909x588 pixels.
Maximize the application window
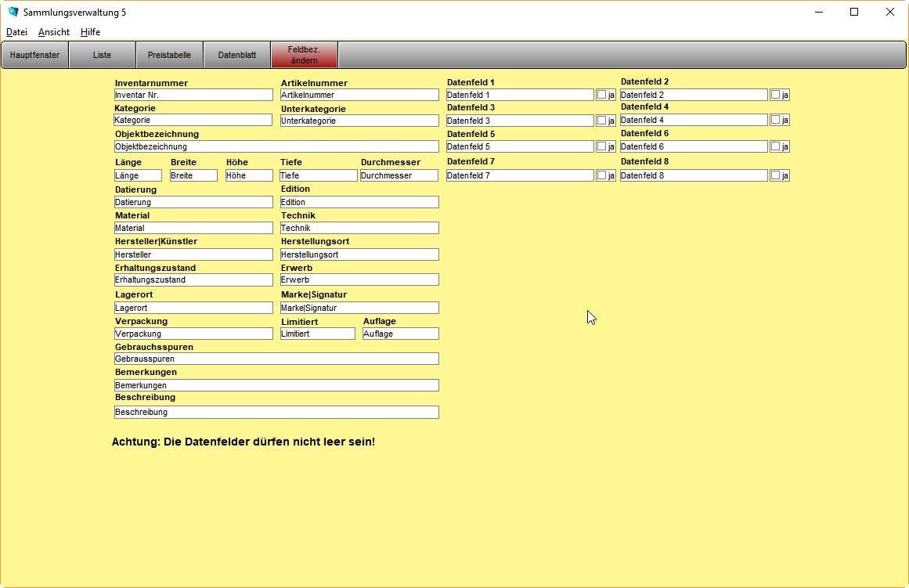[x=854, y=12]
